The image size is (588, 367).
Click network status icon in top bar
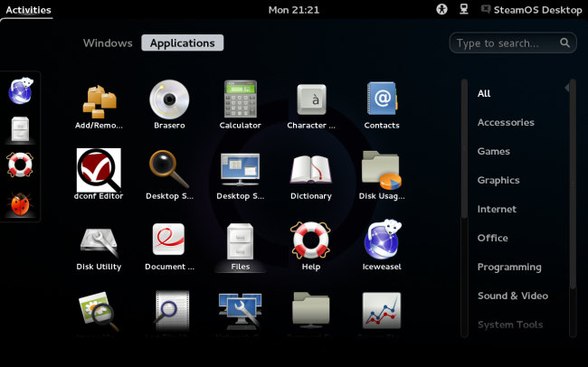point(464,9)
